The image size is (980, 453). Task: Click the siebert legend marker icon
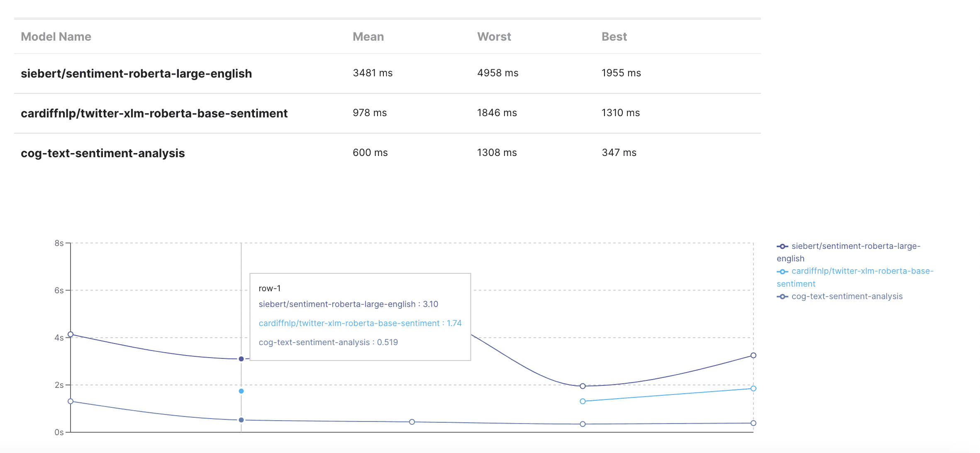pos(782,246)
